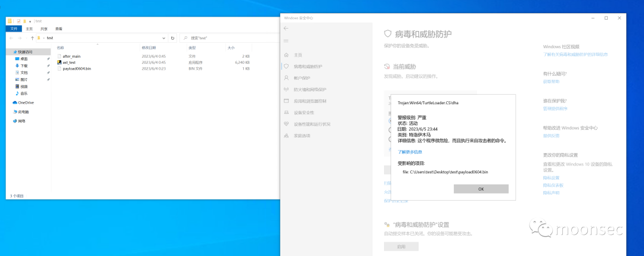The width and height of the screenshot is (644, 256).
Task: Open the recent locations dropdown arrow in Explorer
Action: [x=26, y=38]
